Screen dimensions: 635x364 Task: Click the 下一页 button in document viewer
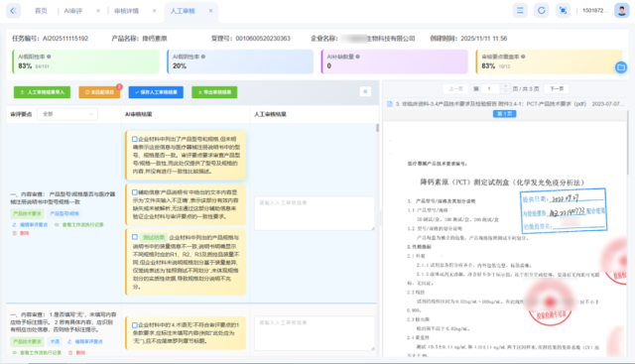point(557,88)
